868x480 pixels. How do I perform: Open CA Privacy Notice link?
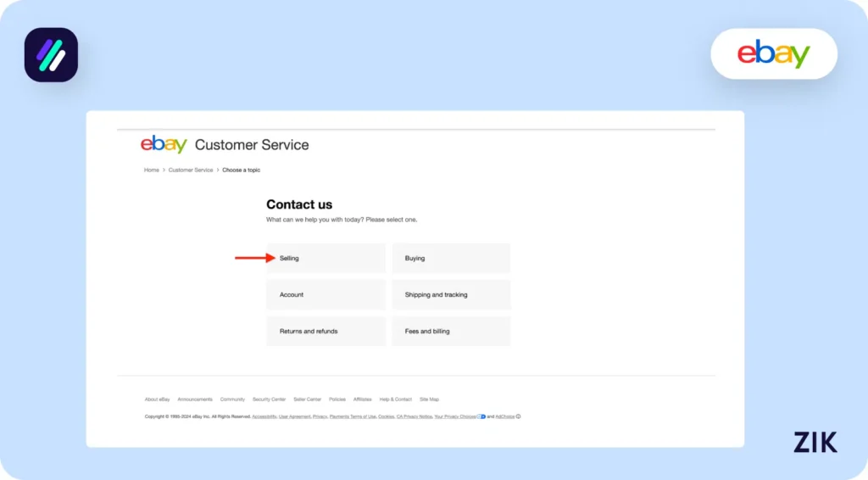pos(414,416)
